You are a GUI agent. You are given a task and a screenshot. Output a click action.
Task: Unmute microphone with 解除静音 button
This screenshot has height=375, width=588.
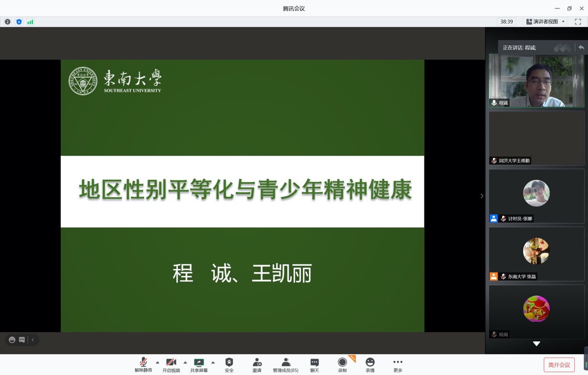144,364
